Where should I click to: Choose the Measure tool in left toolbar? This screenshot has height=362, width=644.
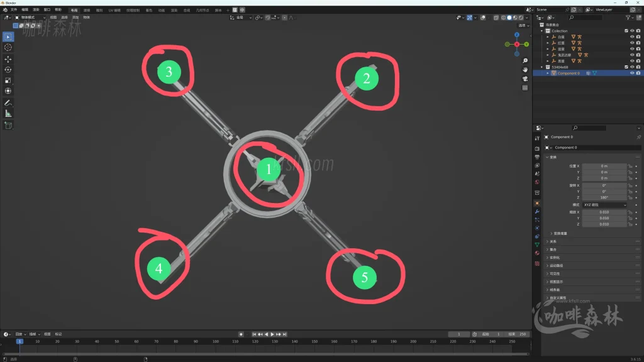pyautogui.click(x=8, y=114)
